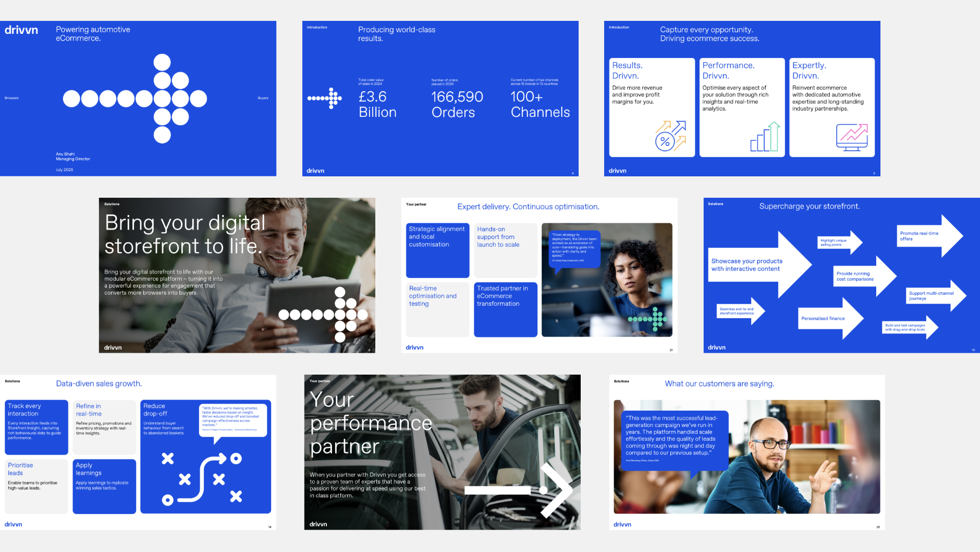
Task: Click the 'Hands-on support from launch to scale' tile
Action: [506, 250]
